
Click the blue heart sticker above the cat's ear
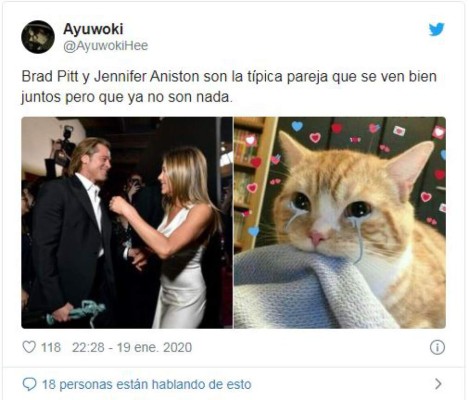tap(297, 126)
